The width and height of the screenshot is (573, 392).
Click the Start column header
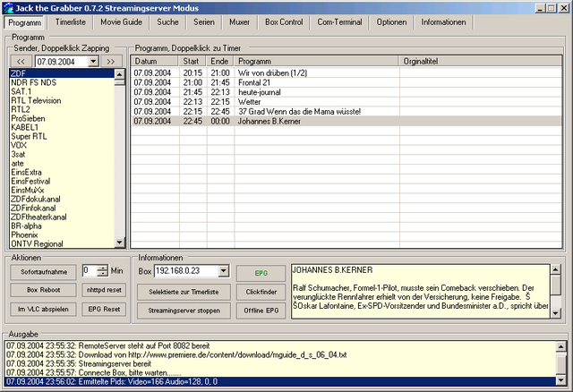coord(192,61)
